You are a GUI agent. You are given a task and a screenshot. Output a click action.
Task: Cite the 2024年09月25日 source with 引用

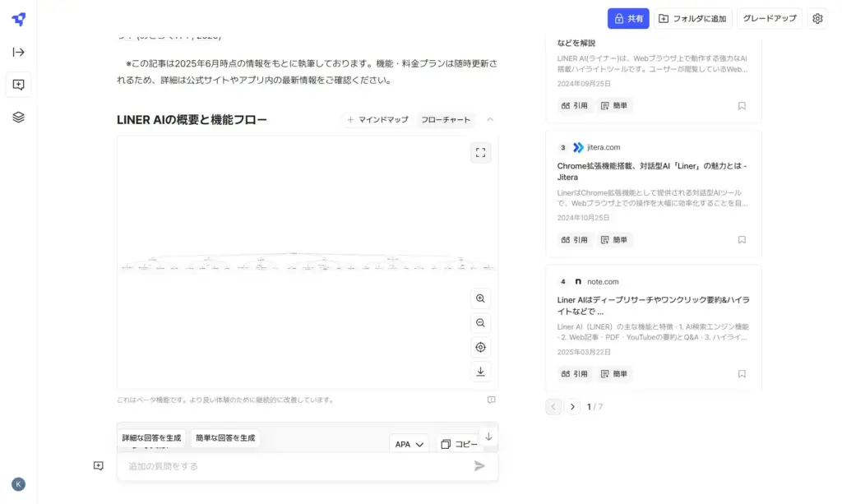(574, 106)
